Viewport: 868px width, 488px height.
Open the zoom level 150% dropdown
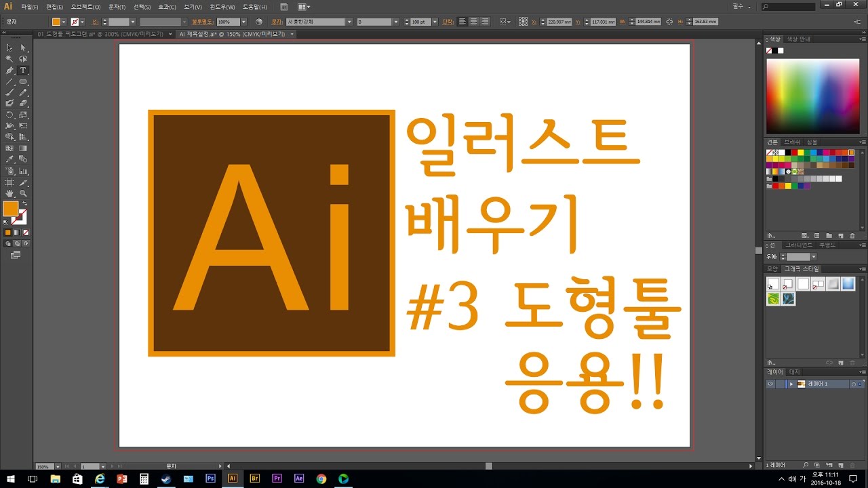58,466
